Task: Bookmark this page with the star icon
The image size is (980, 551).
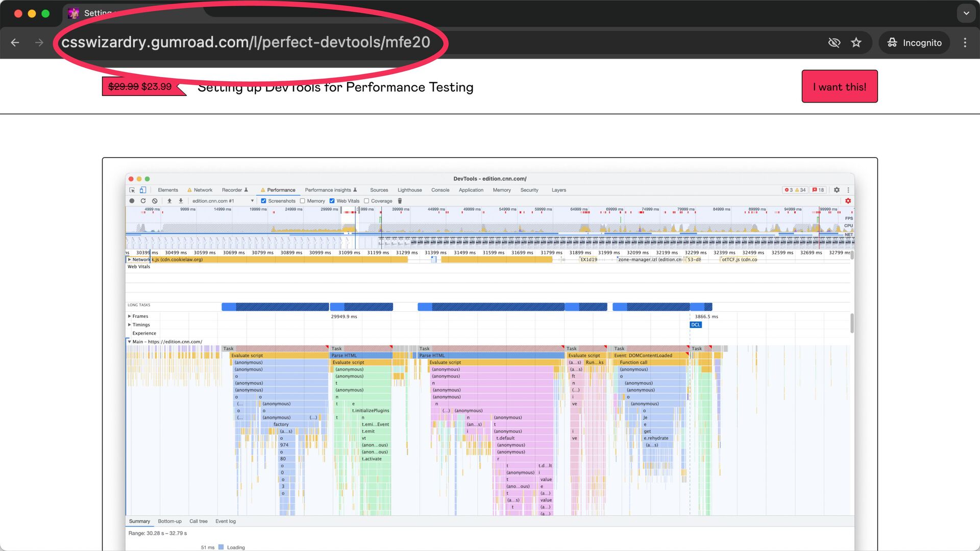Action: [856, 43]
